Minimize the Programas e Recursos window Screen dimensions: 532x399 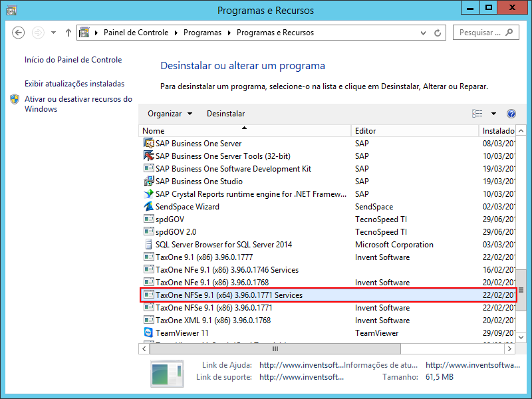pos(470,8)
